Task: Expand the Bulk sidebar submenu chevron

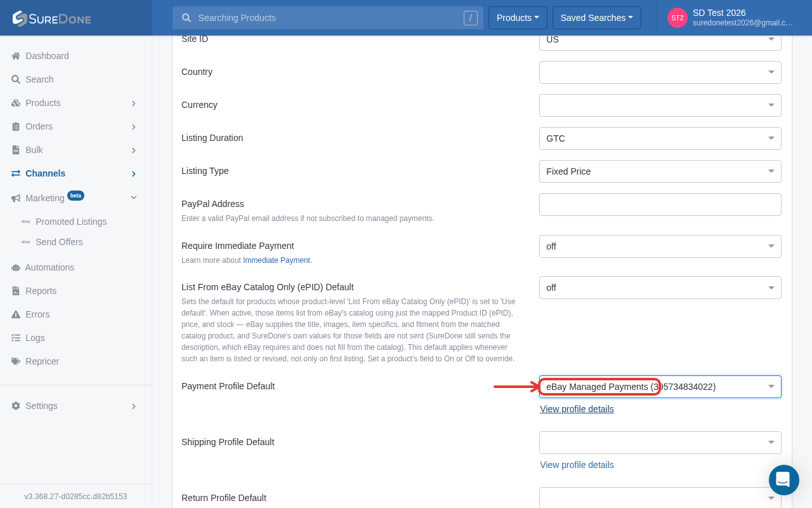Action: pyautogui.click(x=134, y=150)
